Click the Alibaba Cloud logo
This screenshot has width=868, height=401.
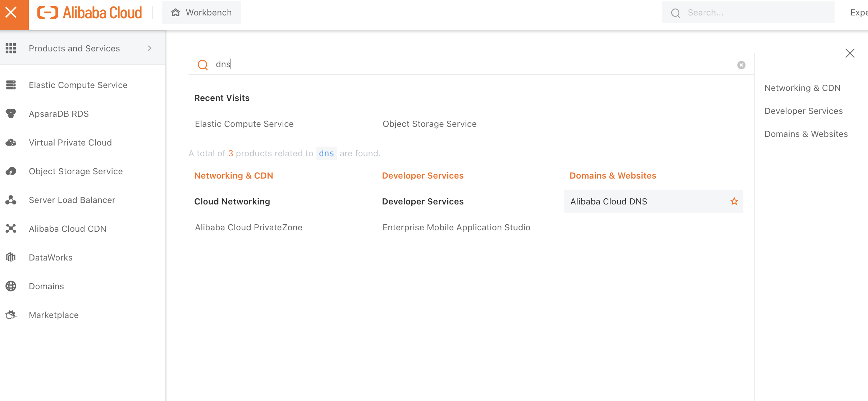[90, 13]
